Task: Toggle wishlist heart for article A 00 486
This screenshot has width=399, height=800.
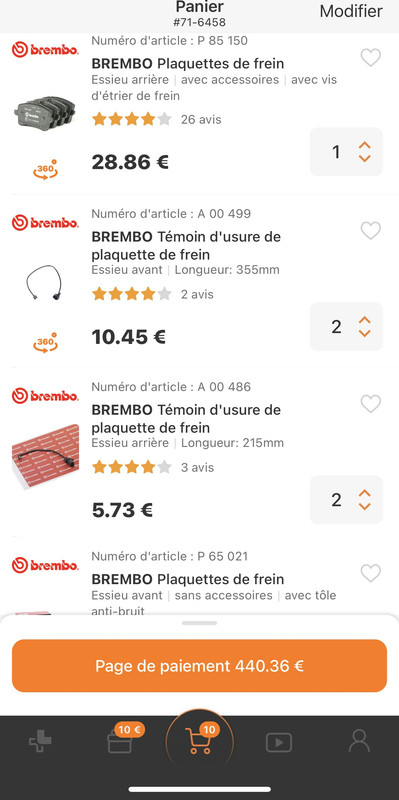Action: point(371,404)
